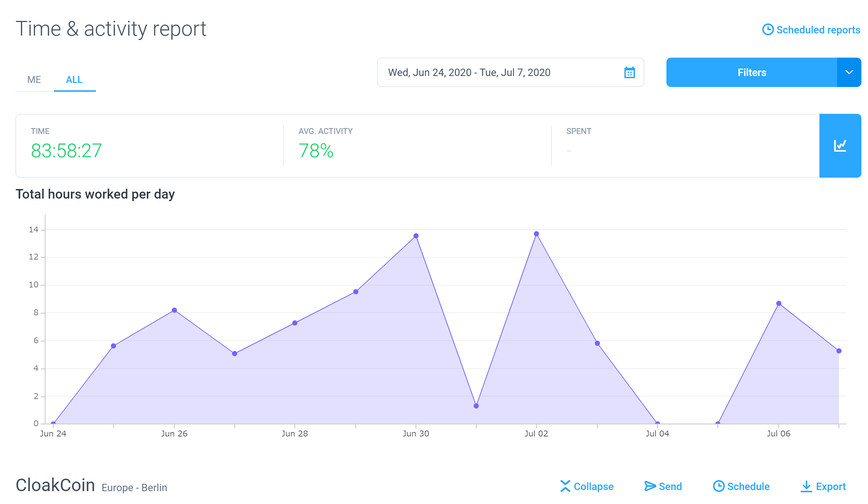Image resolution: width=868 pixels, height=504 pixels.
Task: Switch to the ME tab
Action: [x=34, y=79]
